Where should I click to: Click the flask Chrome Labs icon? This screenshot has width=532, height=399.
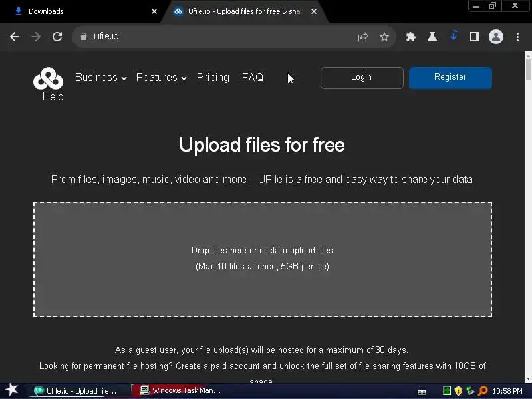point(432,37)
